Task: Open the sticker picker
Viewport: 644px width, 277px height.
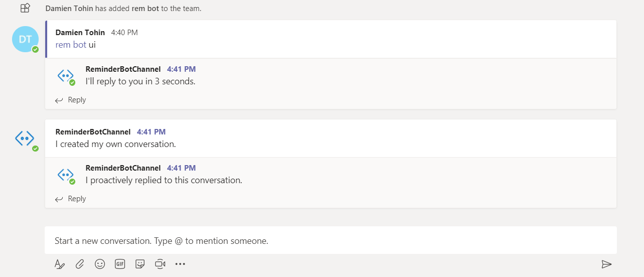Action: tap(140, 264)
